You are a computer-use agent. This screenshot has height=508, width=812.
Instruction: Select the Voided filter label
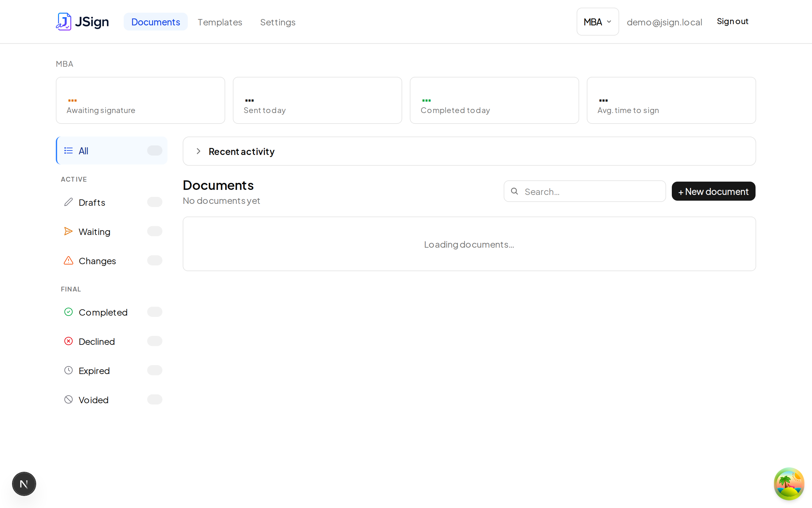pos(94,400)
